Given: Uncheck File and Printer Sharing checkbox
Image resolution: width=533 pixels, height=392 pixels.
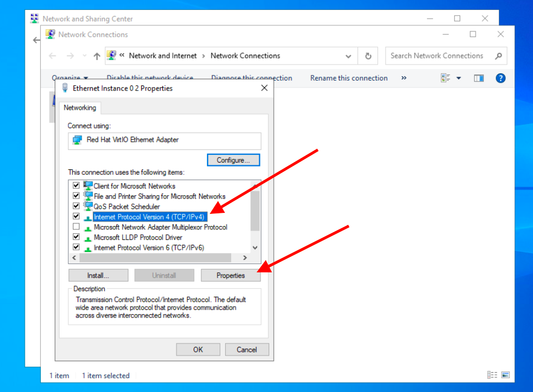Looking at the screenshot, I should click(x=76, y=196).
